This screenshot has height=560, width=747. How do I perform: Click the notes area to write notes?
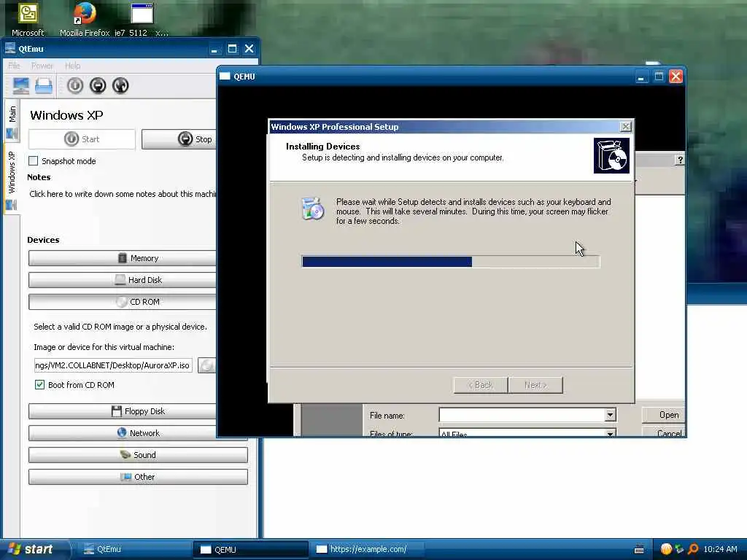pyautogui.click(x=123, y=194)
